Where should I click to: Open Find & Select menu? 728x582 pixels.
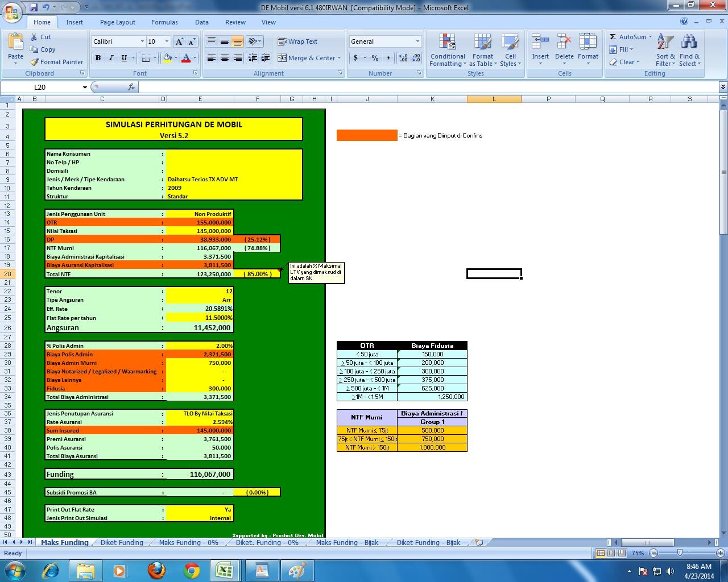(689, 50)
